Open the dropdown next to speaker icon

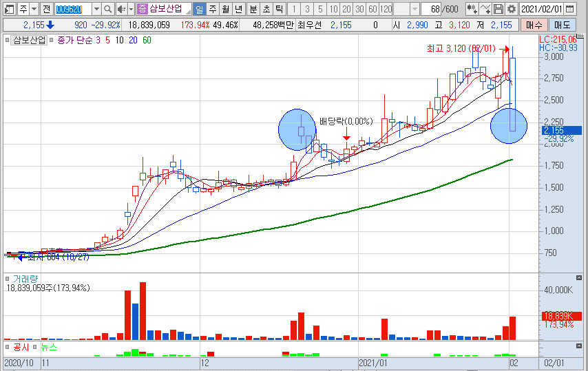click(130, 9)
